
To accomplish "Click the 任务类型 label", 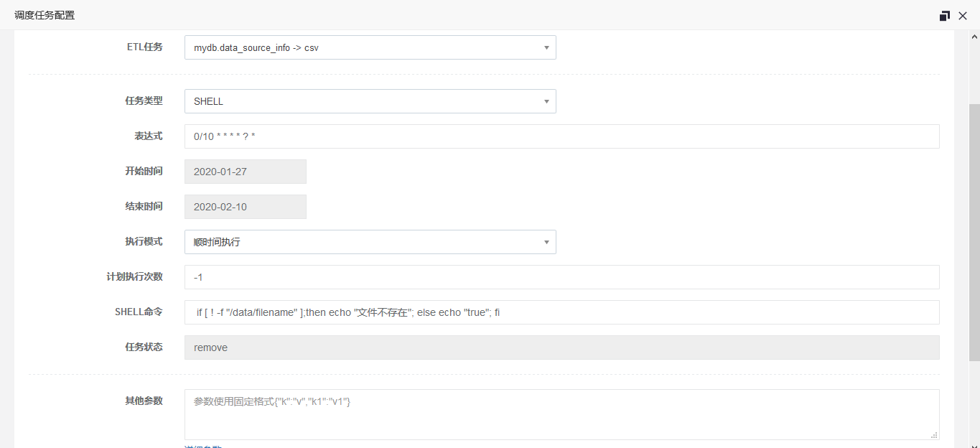I will click(144, 101).
